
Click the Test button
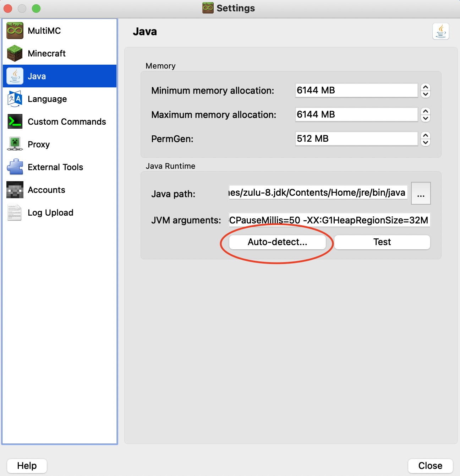point(382,242)
